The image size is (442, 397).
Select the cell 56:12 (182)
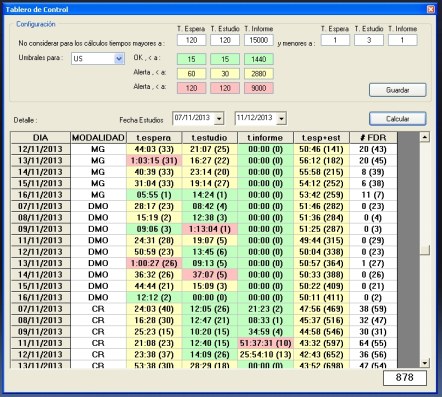pyautogui.click(x=321, y=161)
